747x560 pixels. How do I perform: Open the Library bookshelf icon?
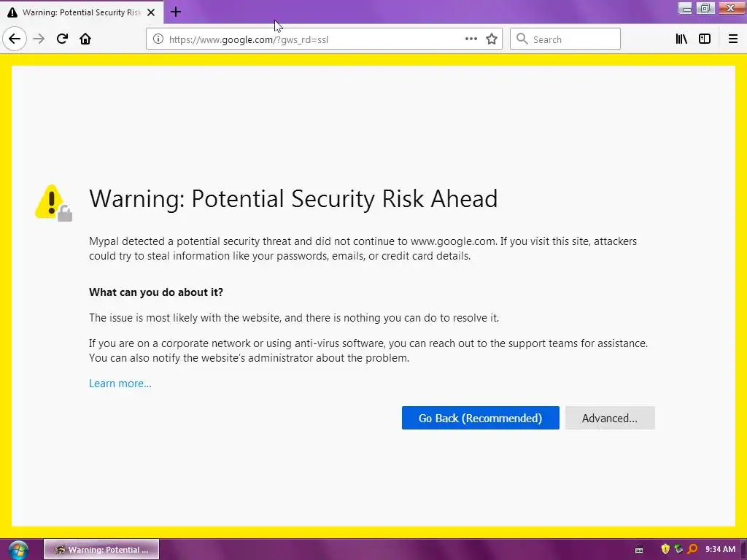[681, 39]
